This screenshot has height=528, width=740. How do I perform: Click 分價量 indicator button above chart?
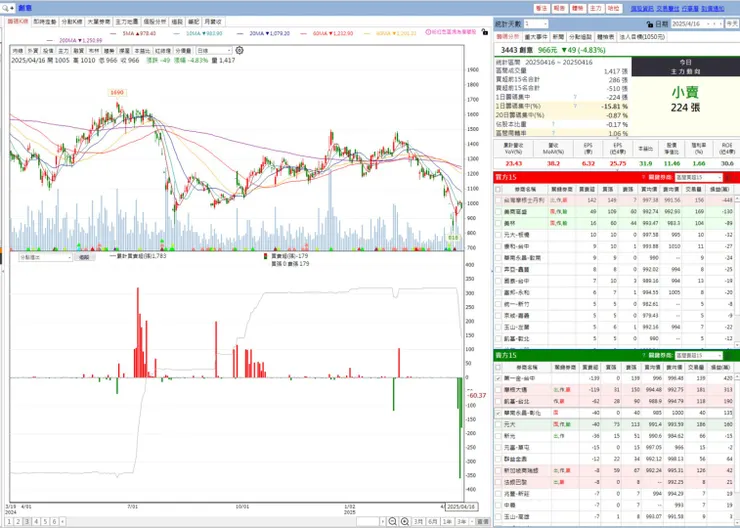184,50
